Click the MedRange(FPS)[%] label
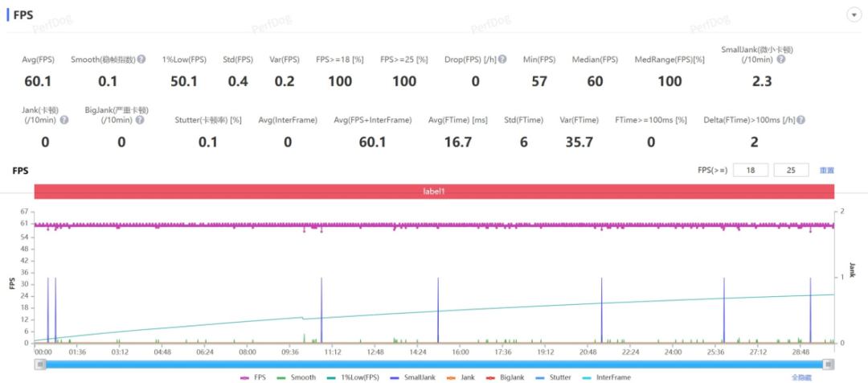Screen dimensions: 868x383 point(669,60)
